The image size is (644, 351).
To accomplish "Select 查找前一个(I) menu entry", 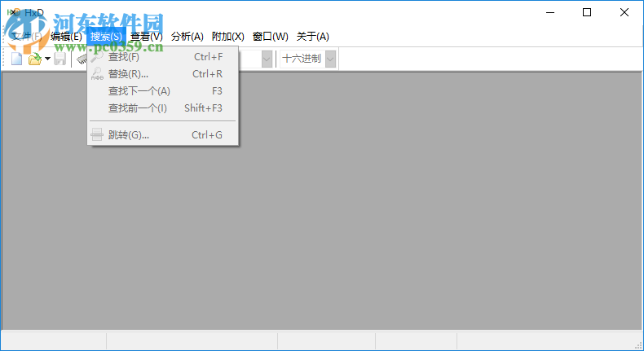I will click(163, 108).
